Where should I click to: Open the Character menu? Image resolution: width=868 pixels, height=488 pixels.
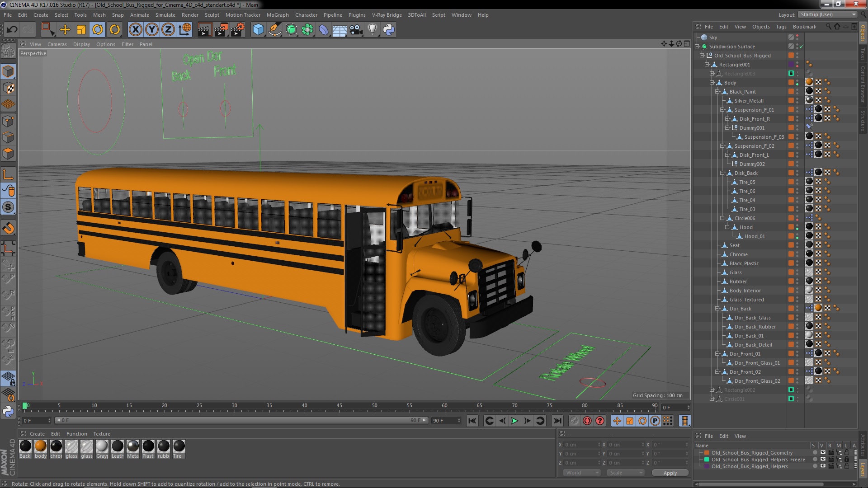click(x=306, y=15)
